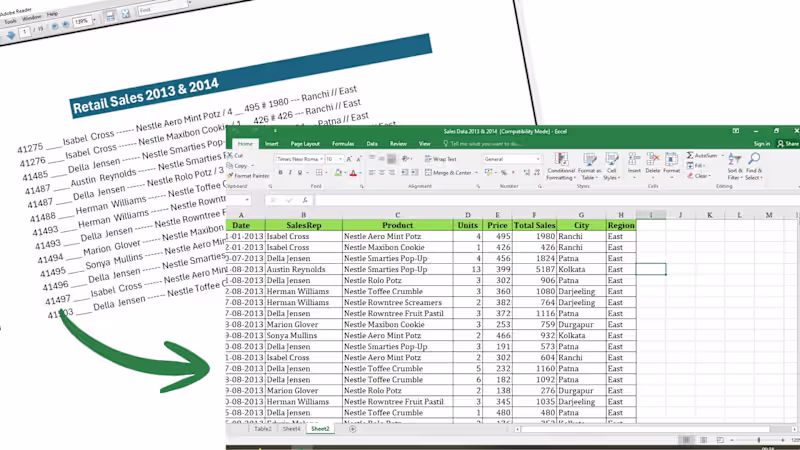Open the Find & Select menu
Screen dimensions: 800x450
[x=754, y=166]
